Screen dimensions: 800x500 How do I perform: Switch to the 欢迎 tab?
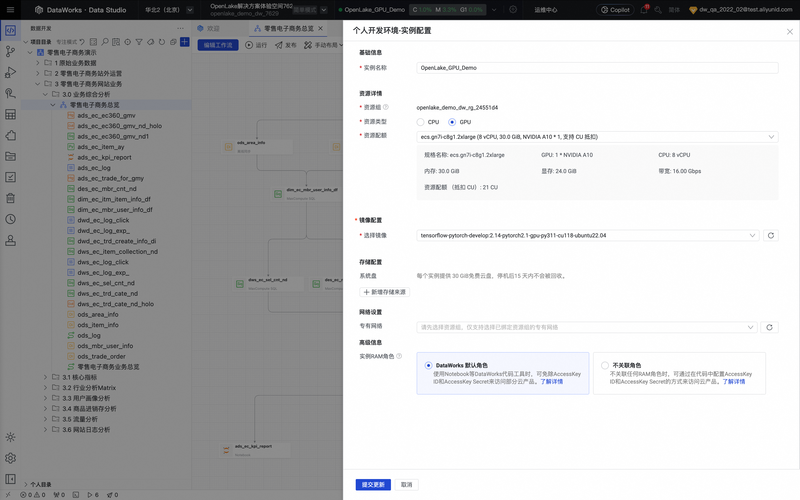pyautogui.click(x=209, y=29)
